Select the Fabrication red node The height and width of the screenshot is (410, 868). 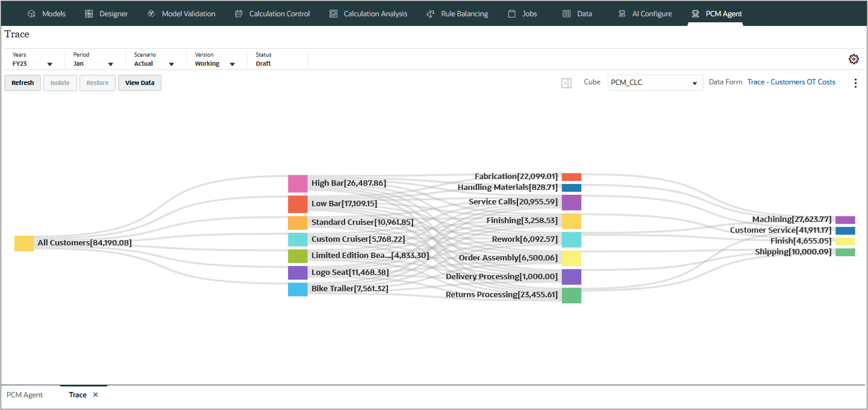(572, 177)
